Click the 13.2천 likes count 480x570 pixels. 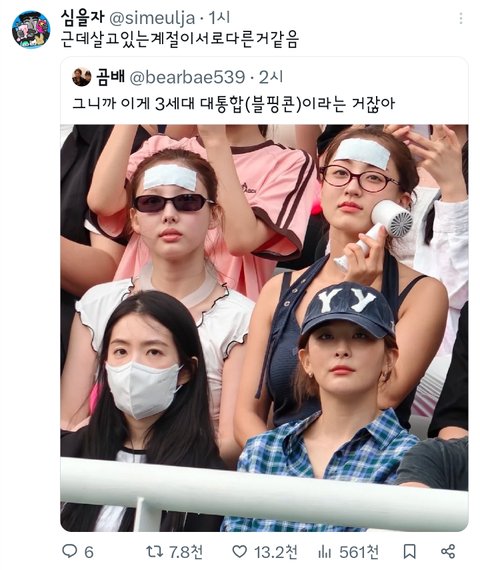coord(275,552)
